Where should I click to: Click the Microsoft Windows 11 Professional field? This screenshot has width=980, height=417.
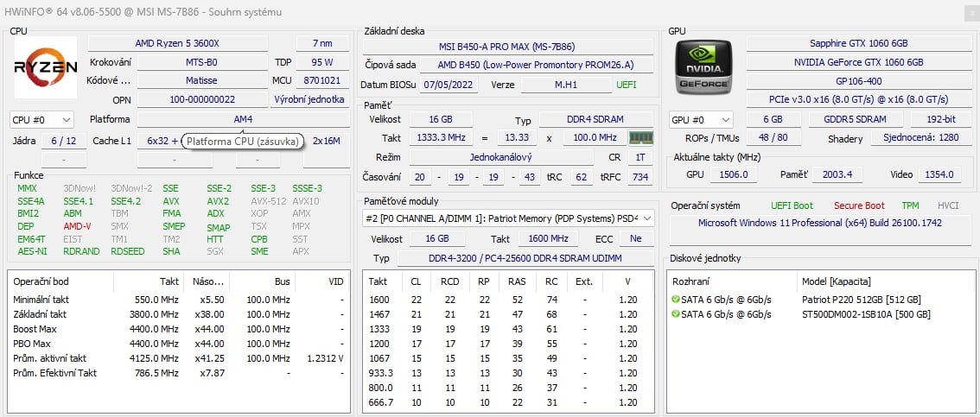(819, 224)
